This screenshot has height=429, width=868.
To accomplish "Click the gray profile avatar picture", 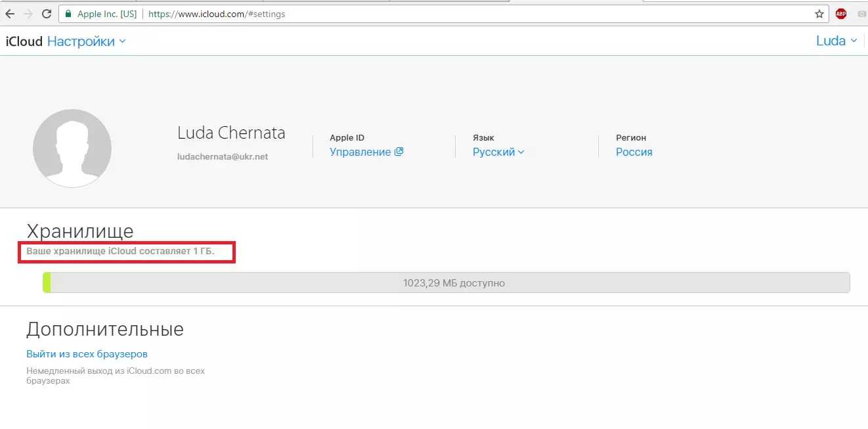I will click(x=72, y=148).
